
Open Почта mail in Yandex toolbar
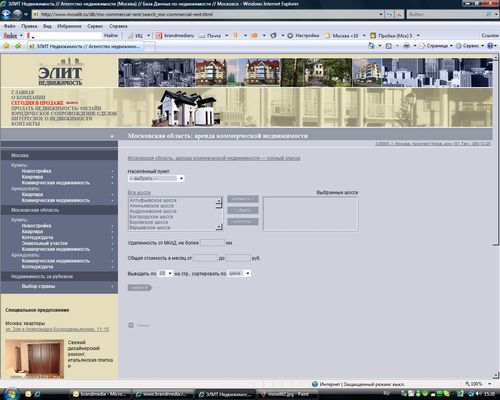pyautogui.click(x=211, y=35)
